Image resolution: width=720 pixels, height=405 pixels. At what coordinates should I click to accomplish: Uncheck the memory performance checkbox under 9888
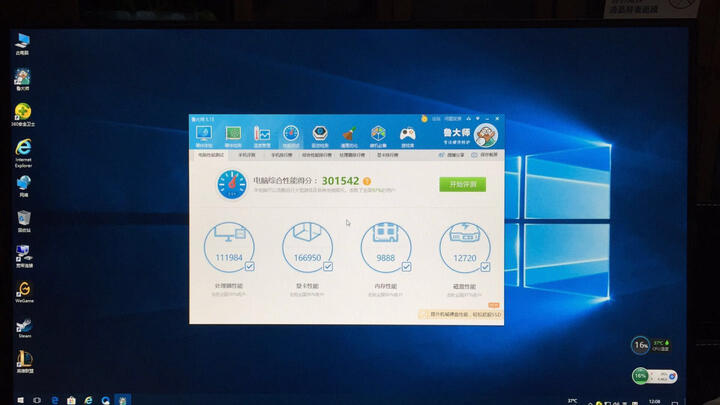click(406, 266)
